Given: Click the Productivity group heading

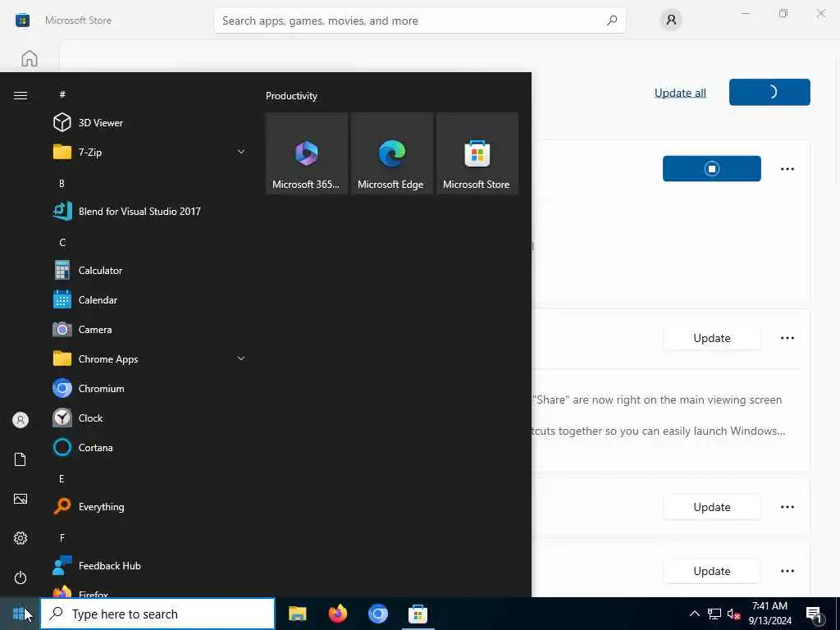Looking at the screenshot, I should [291, 96].
